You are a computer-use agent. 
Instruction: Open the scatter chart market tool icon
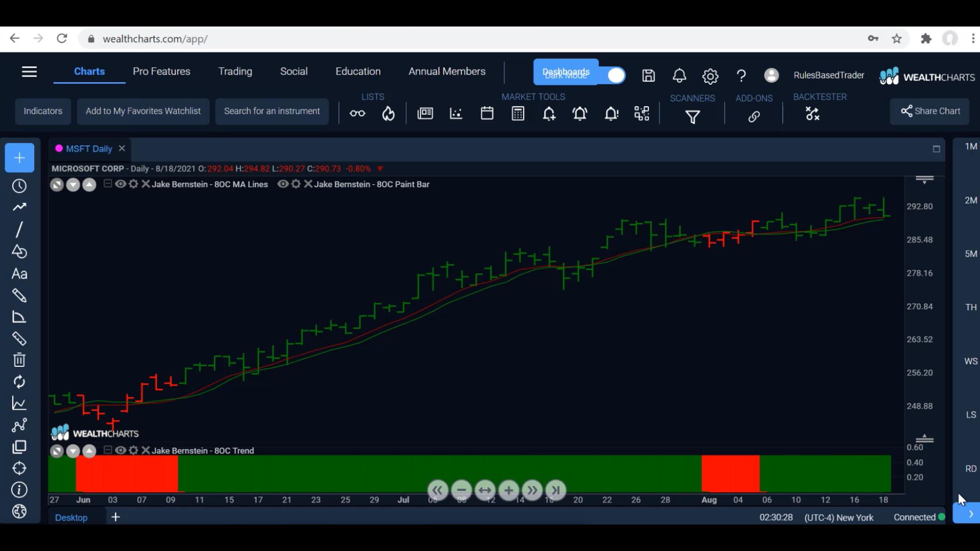pyautogui.click(x=456, y=113)
